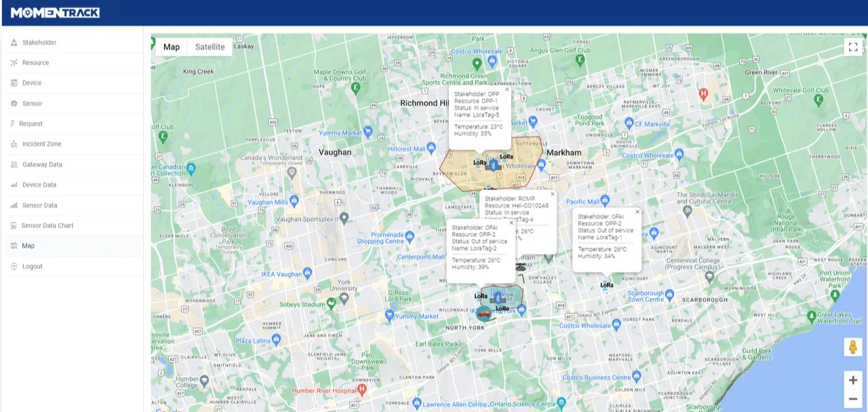The width and height of the screenshot is (868, 412).
Task: Click the Bluetooth marker in the Markham zone
Action: pos(492,163)
